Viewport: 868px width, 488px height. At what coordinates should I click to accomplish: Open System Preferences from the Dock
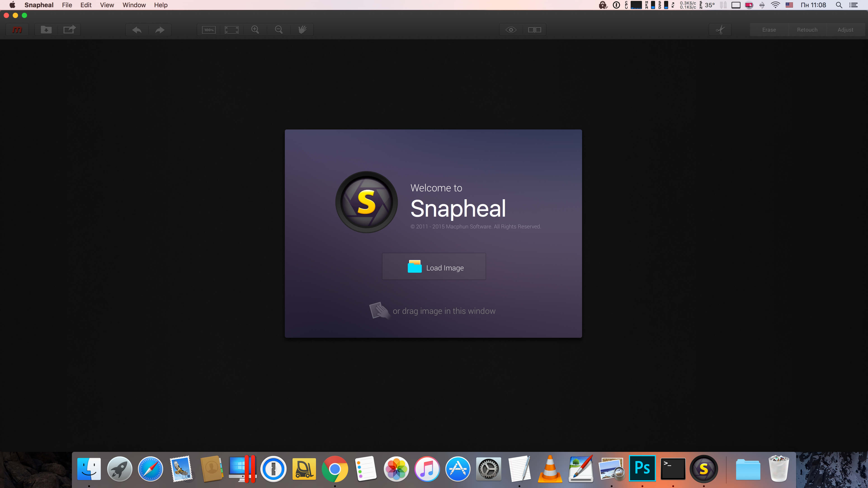488,469
